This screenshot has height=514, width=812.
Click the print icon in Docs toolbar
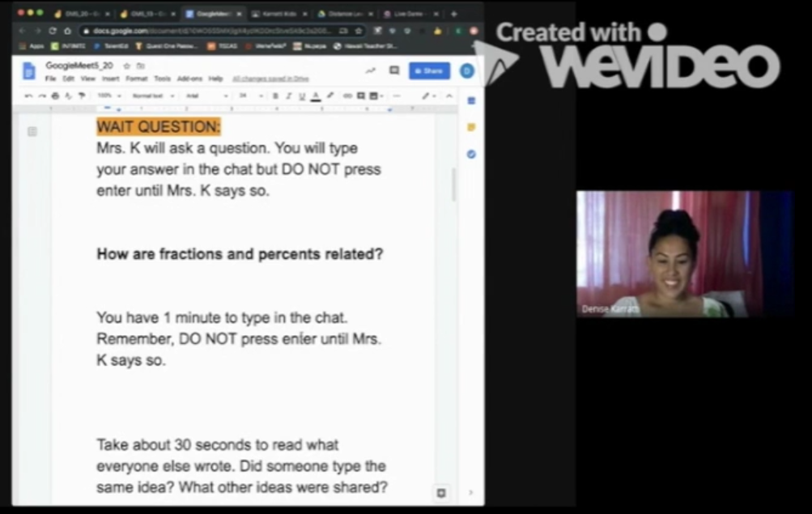click(x=54, y=96)
